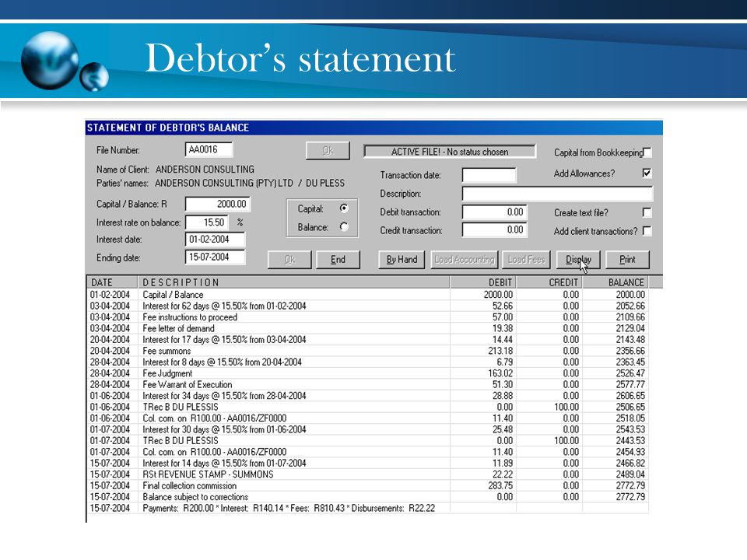Image resolution: width=747 pixels, height=560 pixels.
Task: Select the 'Final collection commission' row
Action: coord(368,485)
